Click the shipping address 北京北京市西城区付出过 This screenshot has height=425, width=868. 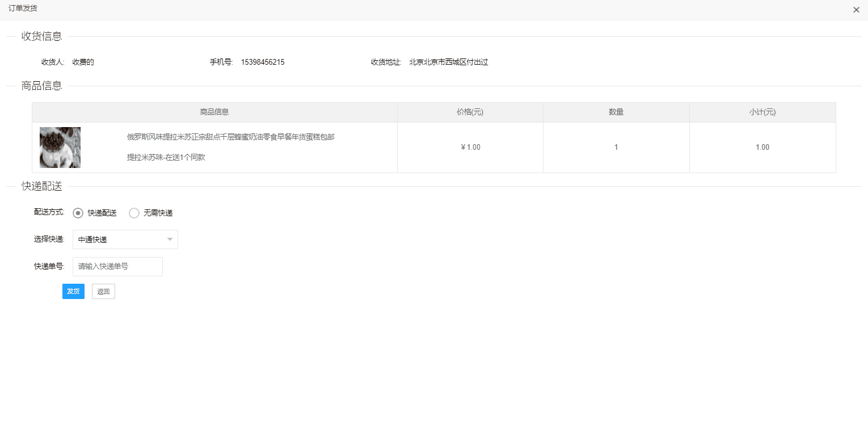448,62
